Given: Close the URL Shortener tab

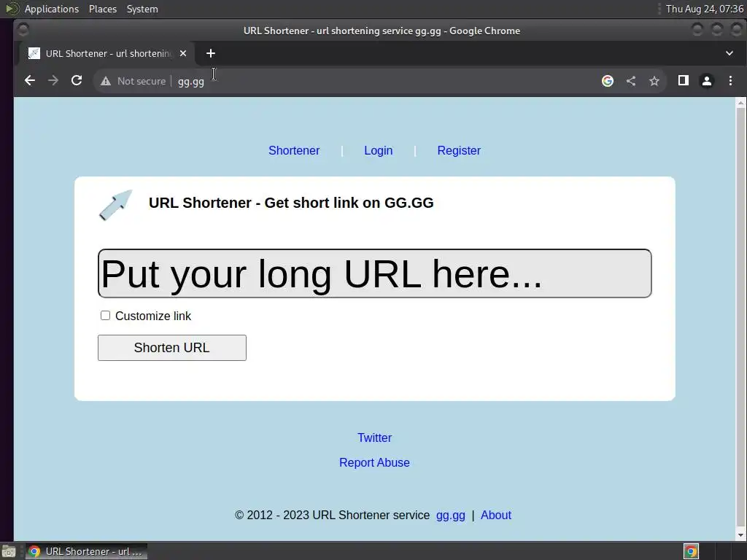Looking at the screenshot, I should pos(183,53).
